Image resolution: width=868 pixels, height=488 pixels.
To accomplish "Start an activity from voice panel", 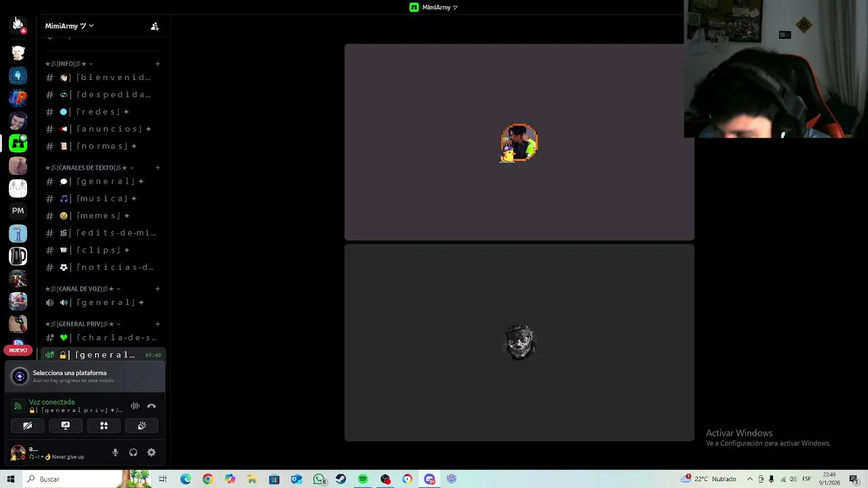I will coord(104,426).
